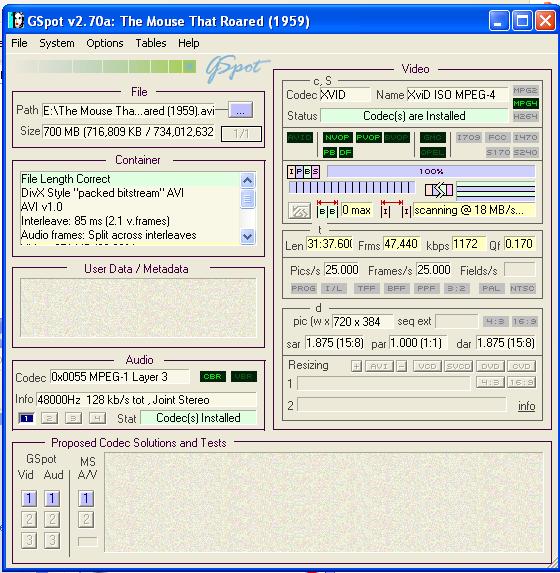Click the I470 colorimetry indicator
This screenshot has height=573, width=560.
(x=525, y=137)
